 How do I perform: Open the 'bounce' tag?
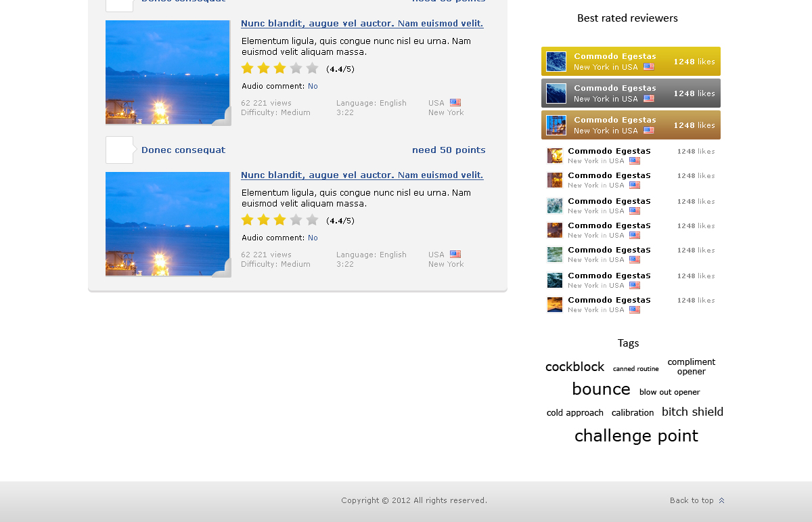601,389
